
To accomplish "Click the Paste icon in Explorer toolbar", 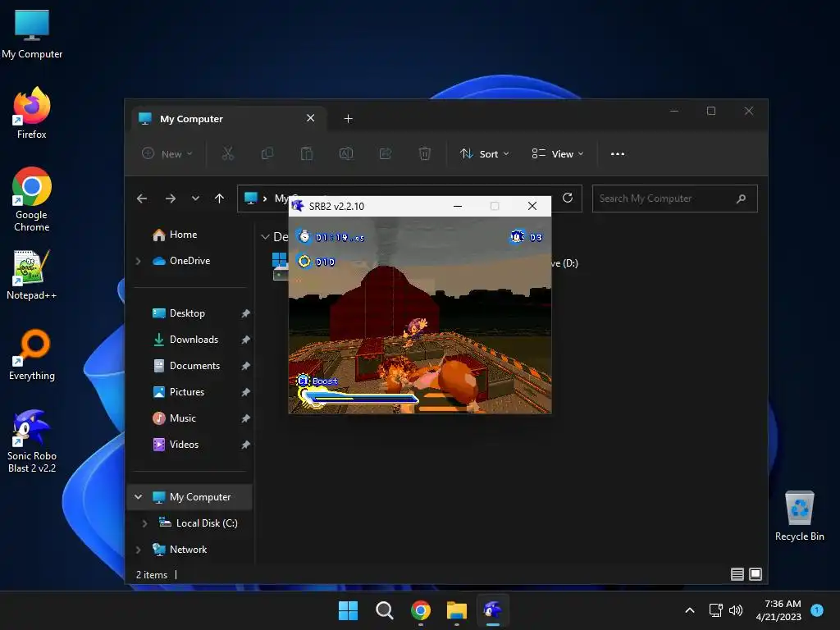I will pyautogui.click(x=307, y=153).
